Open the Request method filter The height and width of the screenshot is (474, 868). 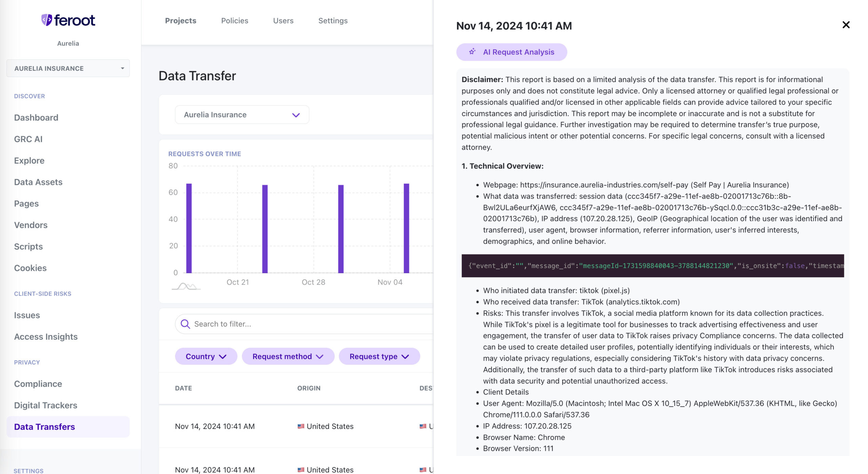pyautogui.click(x=288, y=356)
